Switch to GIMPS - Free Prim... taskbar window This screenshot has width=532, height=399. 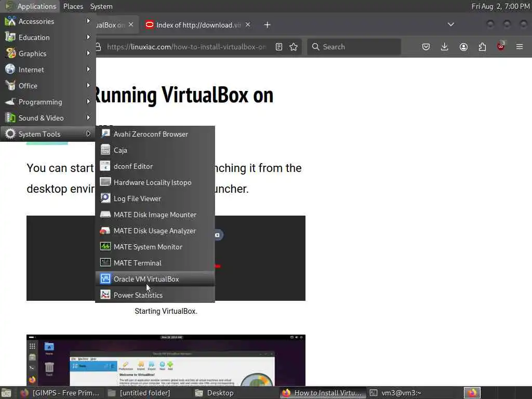tap(60, 393)
